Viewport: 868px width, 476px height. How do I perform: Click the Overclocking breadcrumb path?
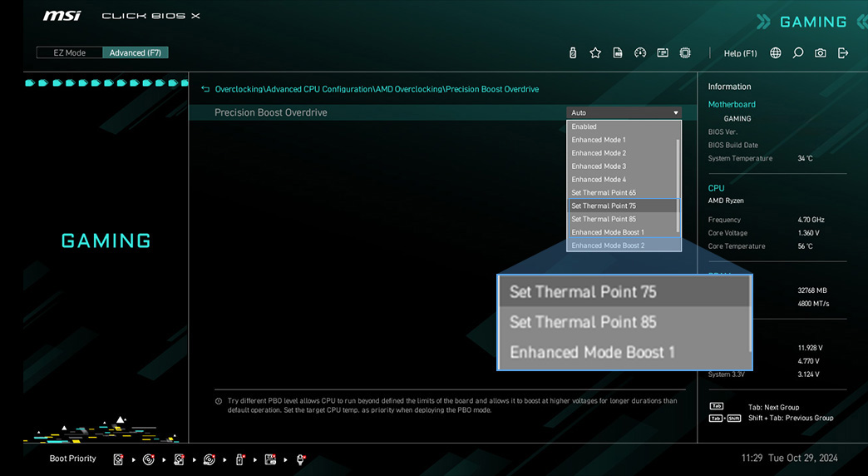239,89
